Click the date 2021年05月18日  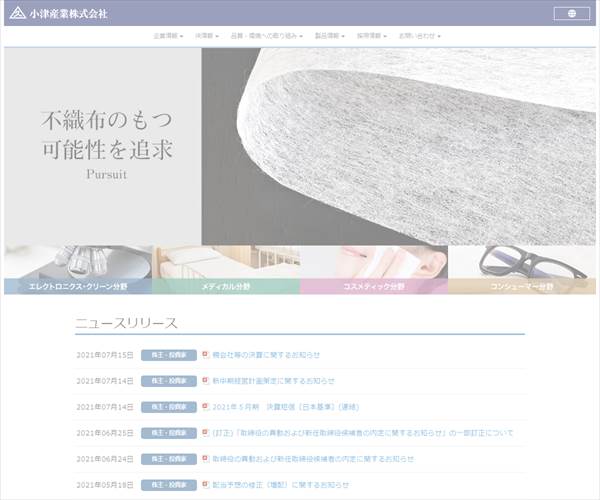point(105,485)
